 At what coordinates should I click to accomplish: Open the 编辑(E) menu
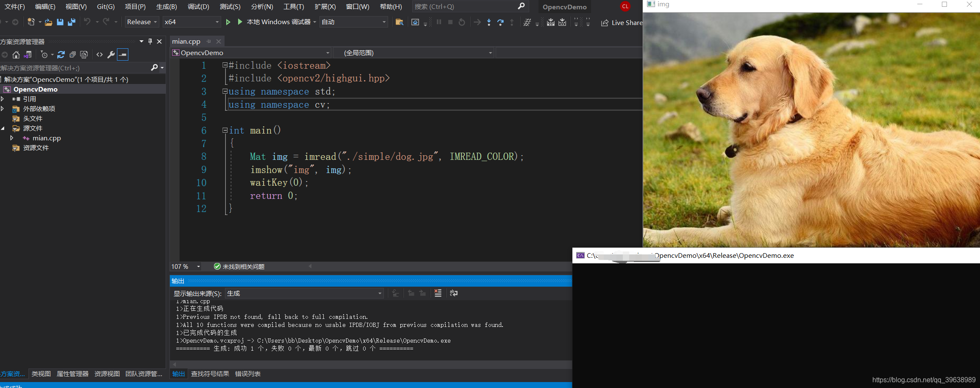click(x=45, y=7)
